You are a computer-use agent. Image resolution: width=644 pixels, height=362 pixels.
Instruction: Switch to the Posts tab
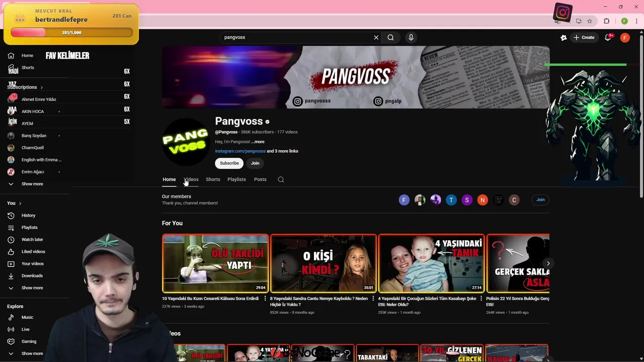pyautogui.click(x=260, y=179)
